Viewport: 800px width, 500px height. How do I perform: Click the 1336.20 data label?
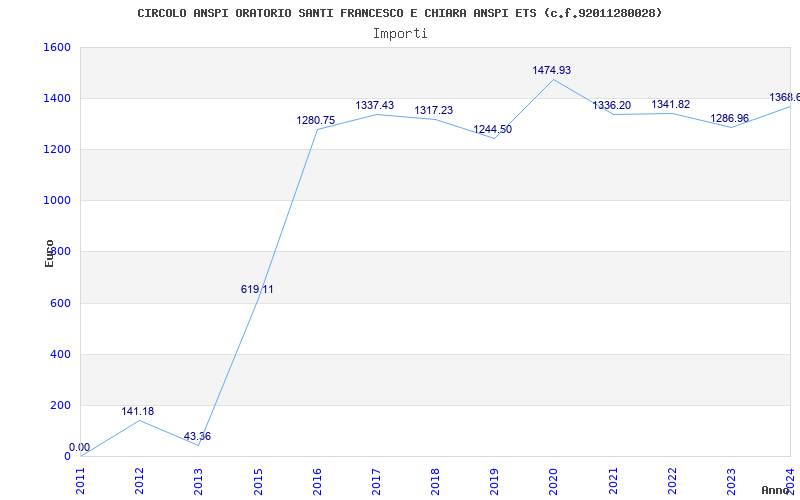pyautogui.click(x=611, y=106)
